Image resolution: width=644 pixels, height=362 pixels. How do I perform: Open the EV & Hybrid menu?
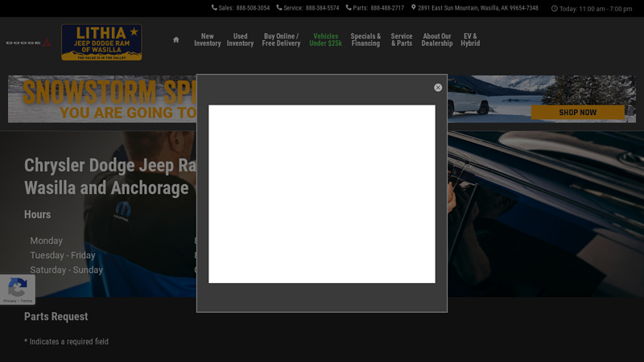point(470,39)
